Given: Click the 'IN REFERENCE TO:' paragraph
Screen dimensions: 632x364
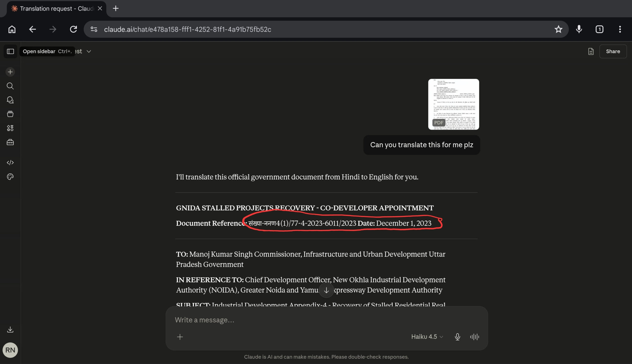Looking at the screenshot, I should click(x=311, y=285).
